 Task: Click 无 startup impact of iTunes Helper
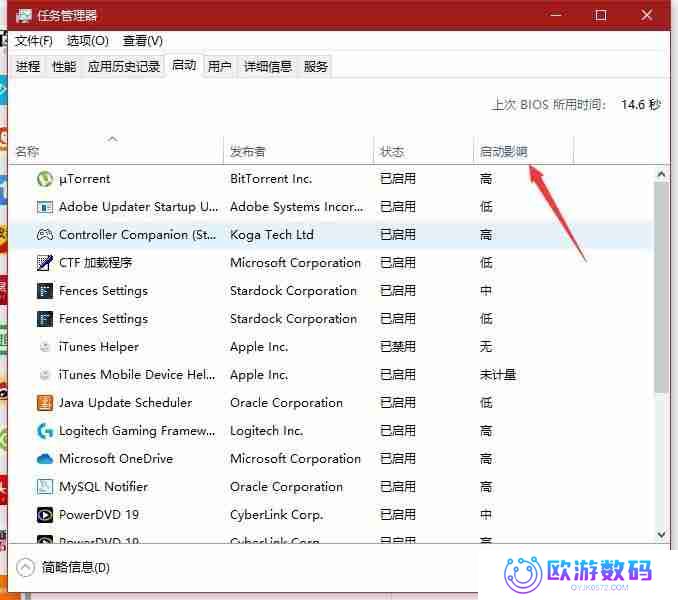[486, 347]
